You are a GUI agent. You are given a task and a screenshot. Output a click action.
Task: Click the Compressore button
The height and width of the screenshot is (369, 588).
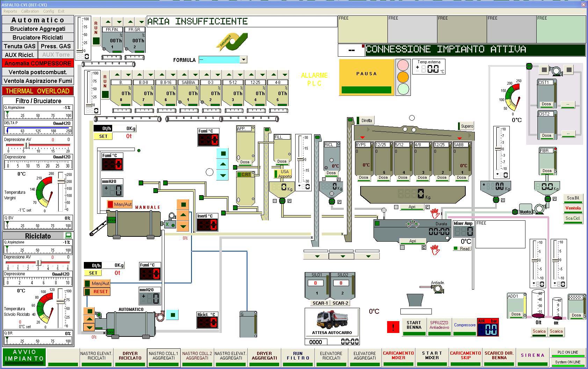coord(464,327)
